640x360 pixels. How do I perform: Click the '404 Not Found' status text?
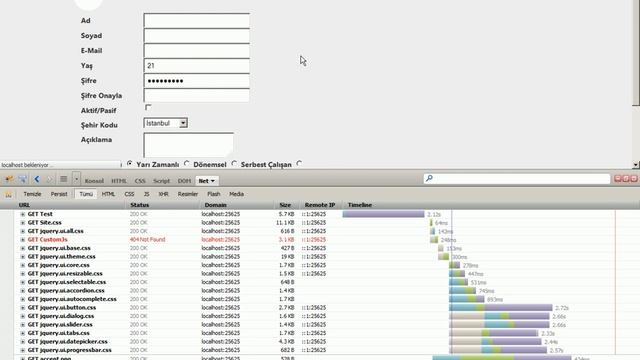147,240
